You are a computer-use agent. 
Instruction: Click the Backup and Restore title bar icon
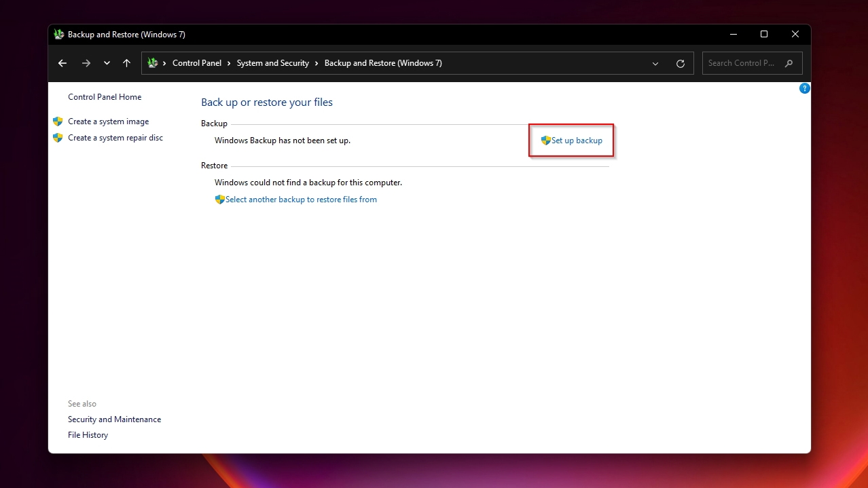(x=58, y=35)
